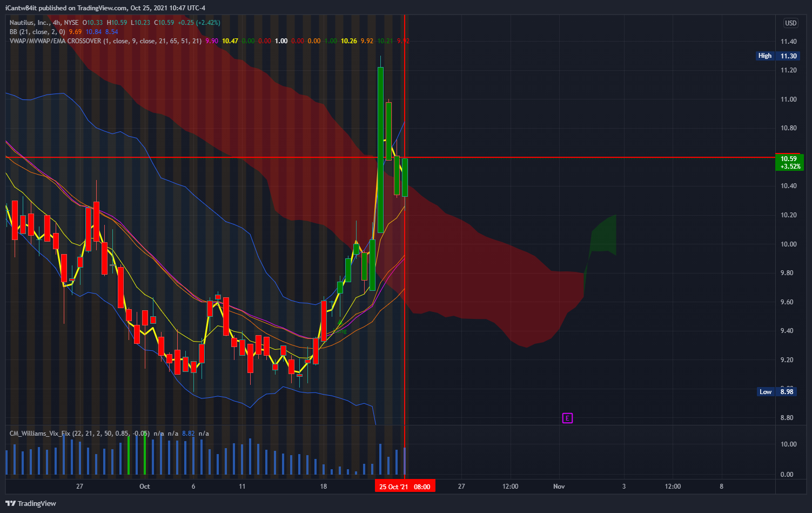The width and height of the screenshot is (812, 513).
Task: Click the BB basis value 9.69
Action: point(75,32)
